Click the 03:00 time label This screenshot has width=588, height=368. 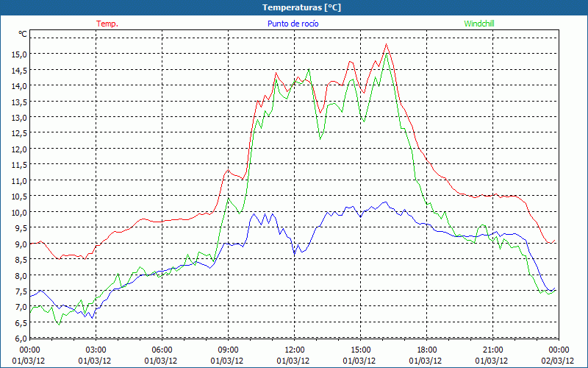pos(96,350)
